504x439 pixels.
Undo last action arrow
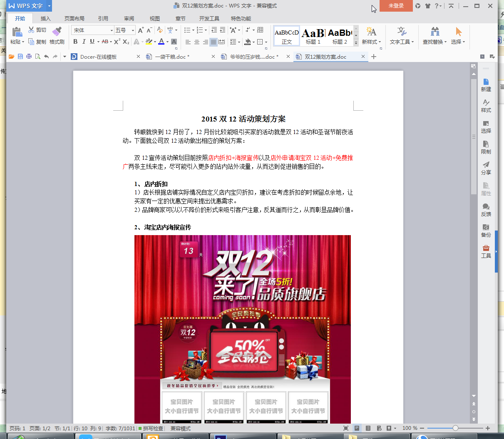[x=46, y=57]
